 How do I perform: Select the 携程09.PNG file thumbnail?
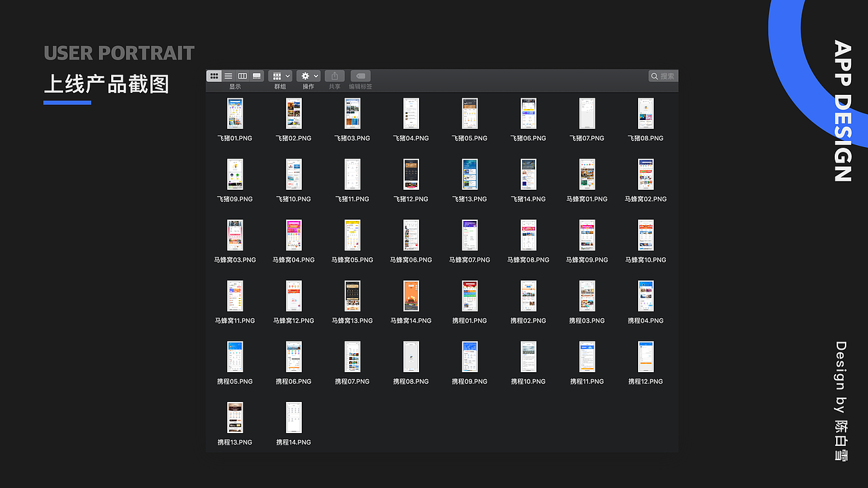[470, 357]
